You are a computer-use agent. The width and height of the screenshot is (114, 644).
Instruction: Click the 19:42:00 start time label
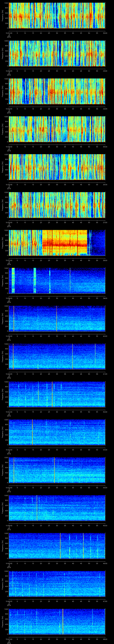point(9,450)
